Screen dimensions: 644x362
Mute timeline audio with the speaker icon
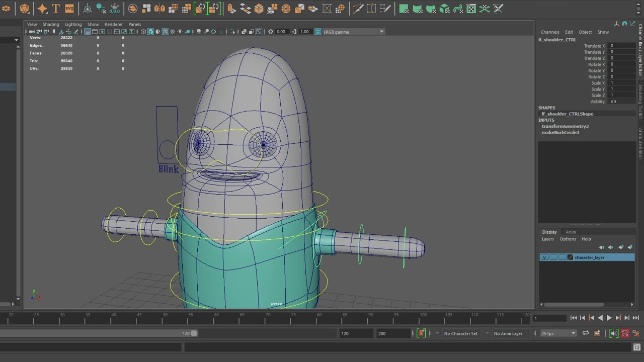coord(614,333)
